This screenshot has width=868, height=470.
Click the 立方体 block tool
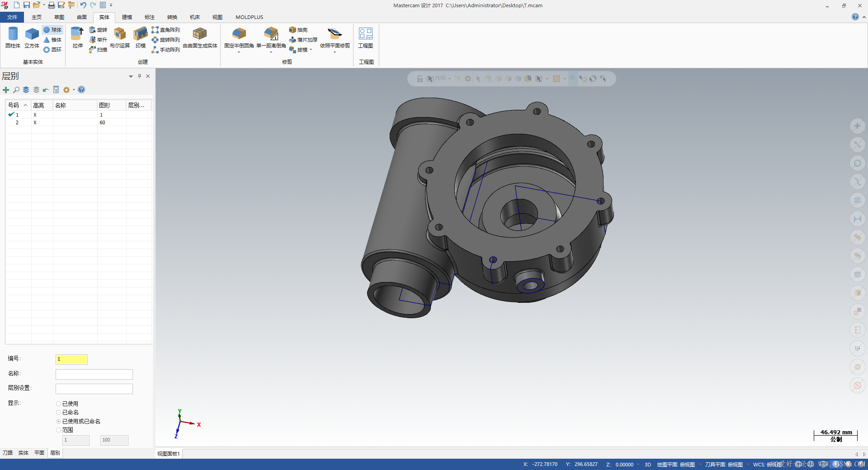[x=32, y=37]
